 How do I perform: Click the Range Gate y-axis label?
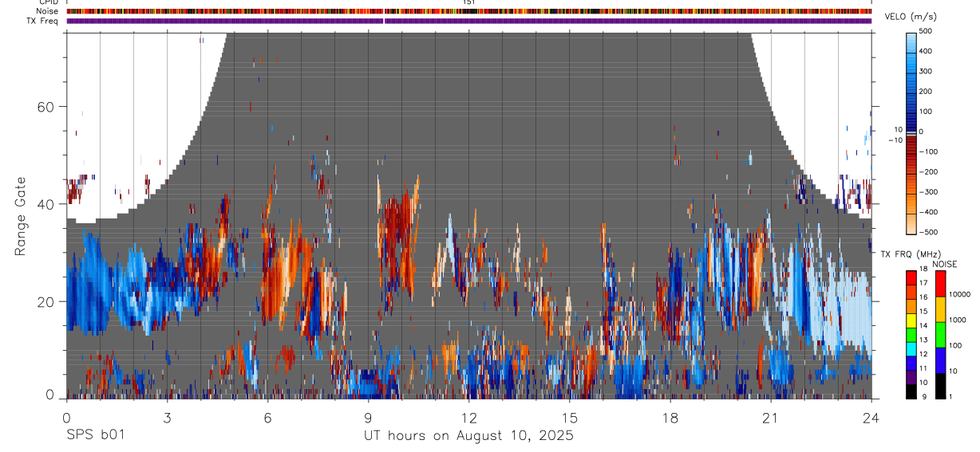coord(19,216)
